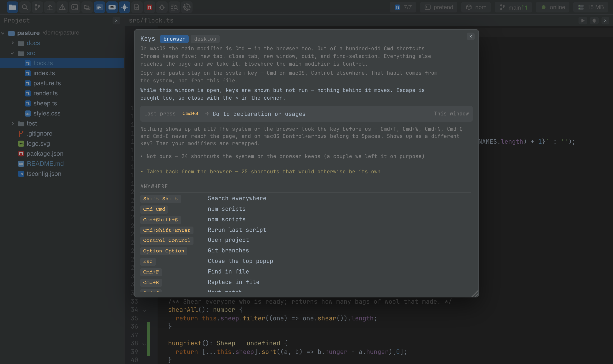Image resolution: width=613 pixels, height=364 pixels.
Task: Click the red npm toolbar icon
Action: (149, 7)
